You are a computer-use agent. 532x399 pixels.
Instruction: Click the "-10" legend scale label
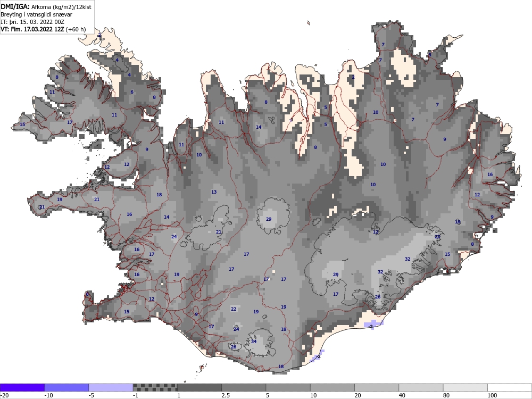[49, 395]
